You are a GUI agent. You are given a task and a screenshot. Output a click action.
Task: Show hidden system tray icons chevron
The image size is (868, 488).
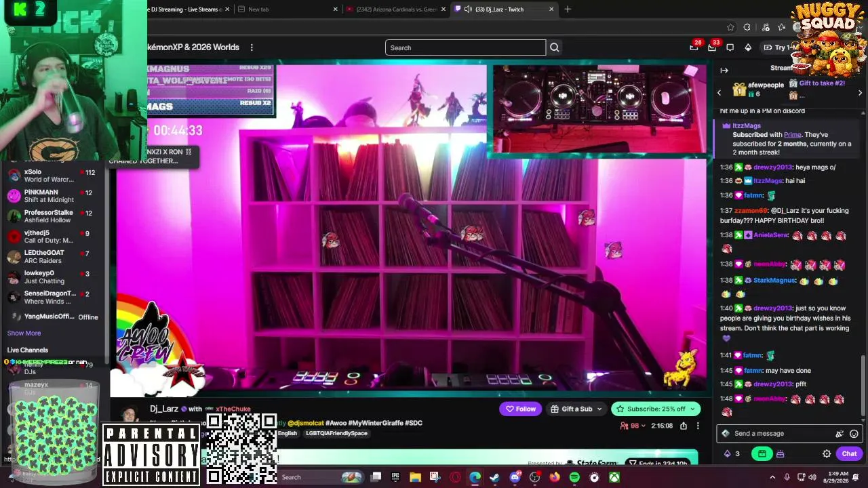772,477
